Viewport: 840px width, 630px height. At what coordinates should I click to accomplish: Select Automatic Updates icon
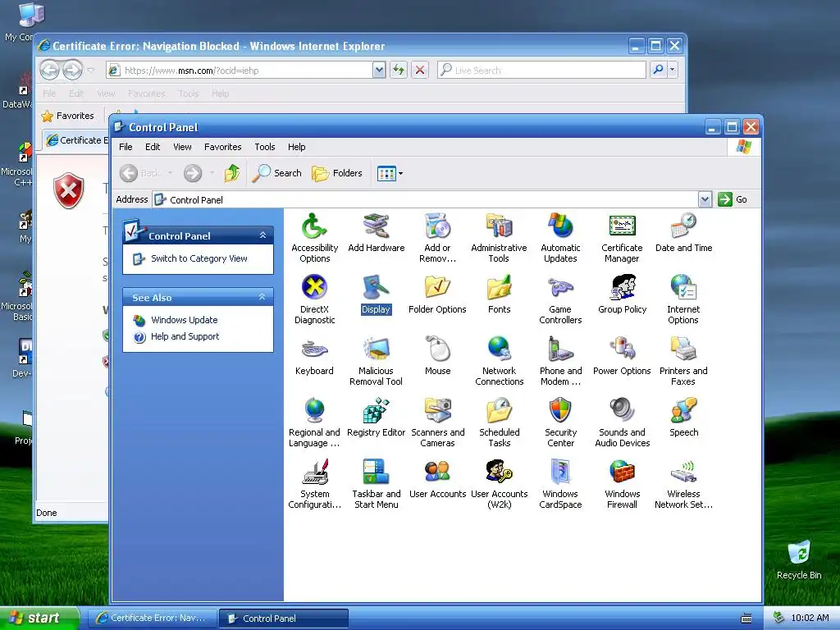pos(560,238)
